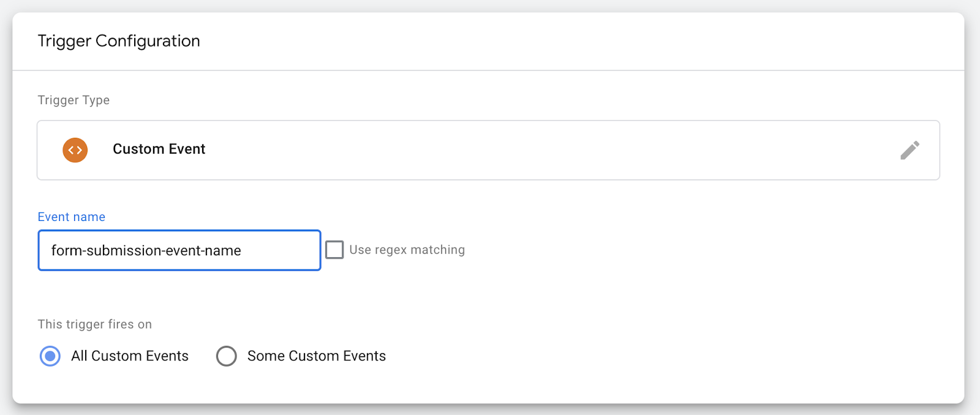Open the Custom Event trigger type selector box
This screenshot has width=980, height=415.
click(488, 150)
